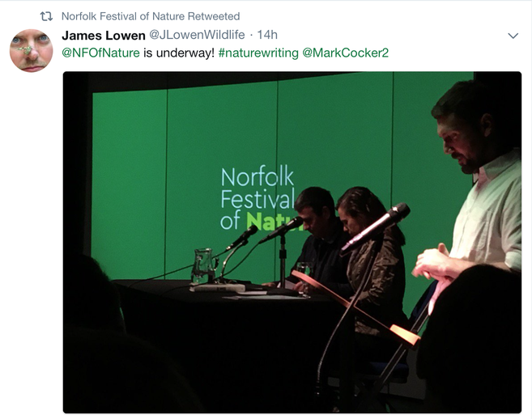Viewport: 532px width, 419px height.
Task: Click the 'is underway!' tweet text
Action: (179, 53)
